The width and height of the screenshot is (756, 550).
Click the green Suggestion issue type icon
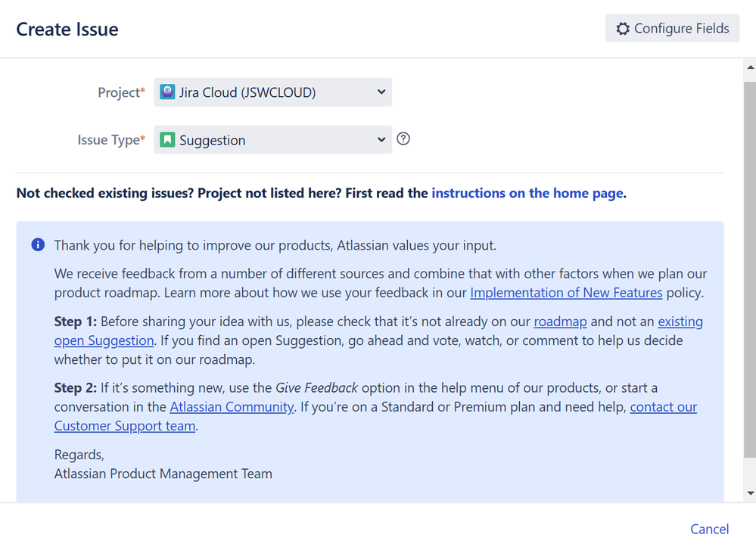[x=167, y=139]
